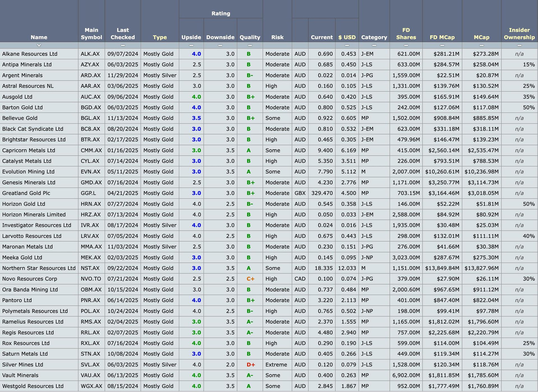The height and width of the screenshot is (392, 538).
Task: Open the yellow Insider Ownership header link
Action: 520,34
